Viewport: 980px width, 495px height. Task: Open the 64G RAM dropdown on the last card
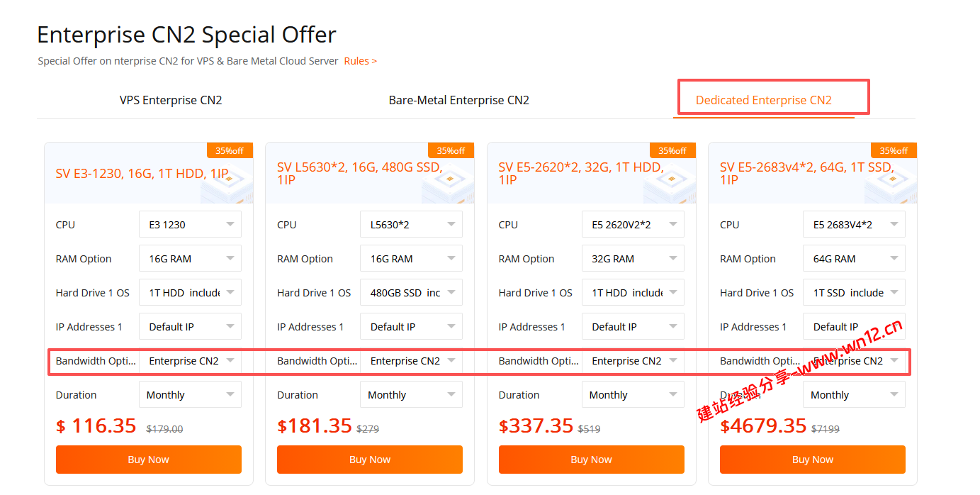pyautogui.click(x=854, y=258)
